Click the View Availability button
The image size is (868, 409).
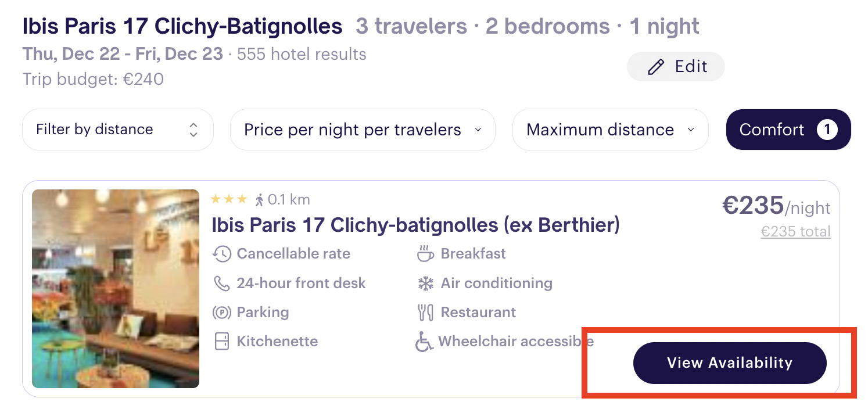click(x=730, y=363)
